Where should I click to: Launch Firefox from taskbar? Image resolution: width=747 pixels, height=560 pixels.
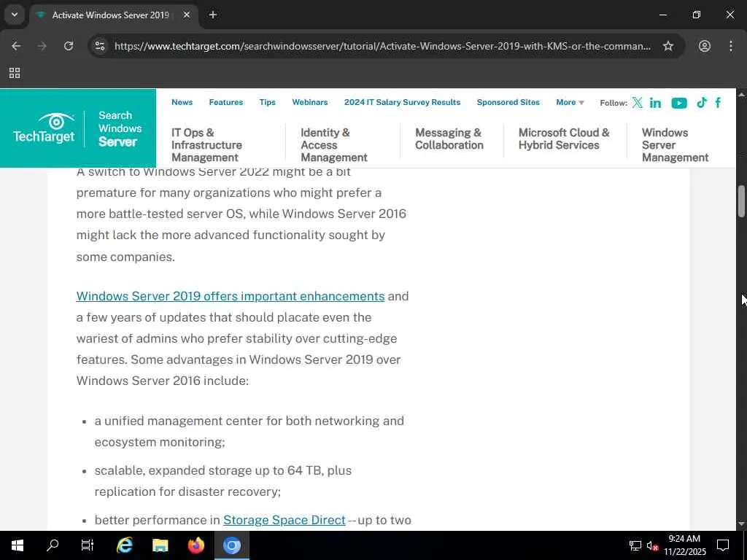click(196, 545)
